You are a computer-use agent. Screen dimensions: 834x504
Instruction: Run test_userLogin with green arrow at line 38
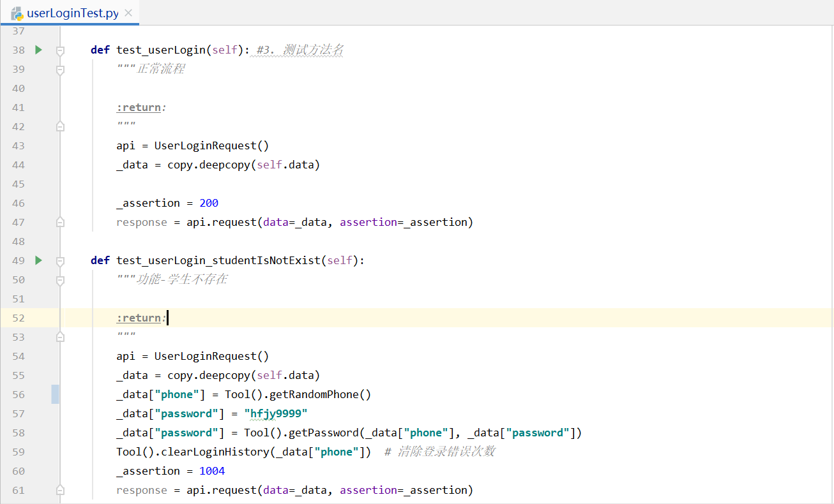pyautogui.click(x=38, y=50)
